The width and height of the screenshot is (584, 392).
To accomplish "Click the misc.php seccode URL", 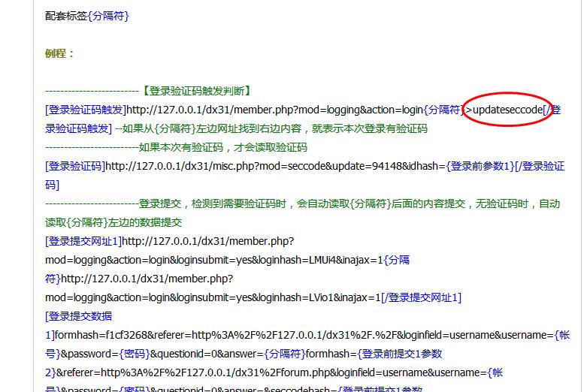I will pyautogui.click(x=274, y=166).
